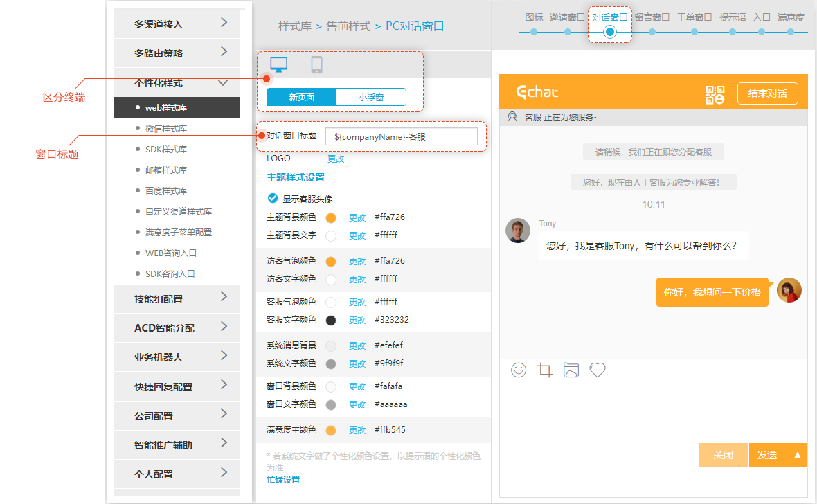Click the screenshot crop icon

click(545, 370)
